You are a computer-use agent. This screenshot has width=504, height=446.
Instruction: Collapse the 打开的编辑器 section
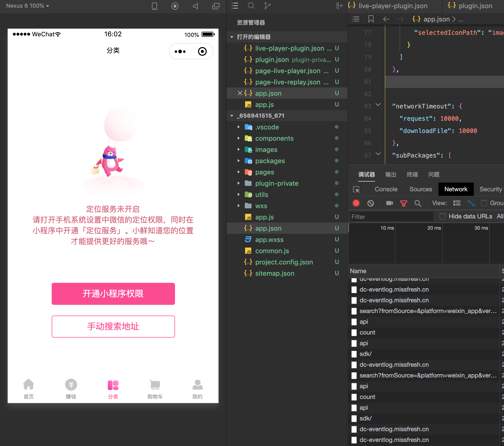[232, 37]
